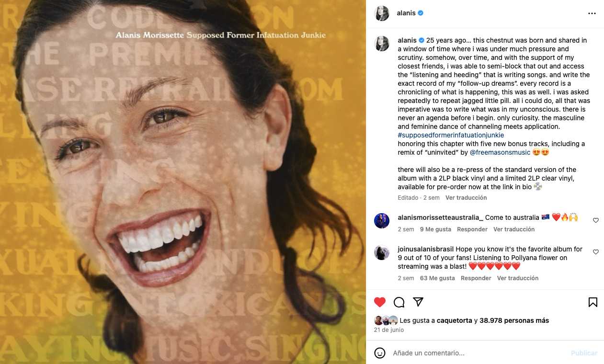Open the three-dot more options menu
The width and height of the screenshot is (604, 364).
click(x=592, y=13)
